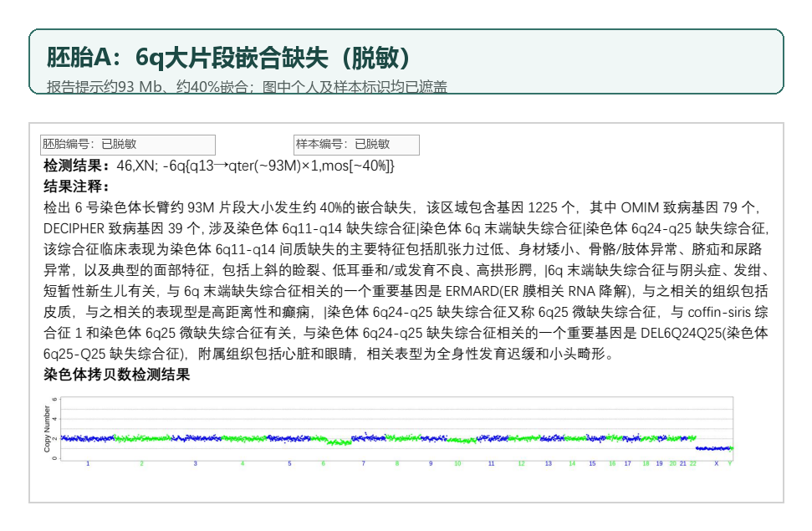812x531 pixels.
Task: Click the 染色体拷贝数检测结果 heading
Action: tap(116, 375)
